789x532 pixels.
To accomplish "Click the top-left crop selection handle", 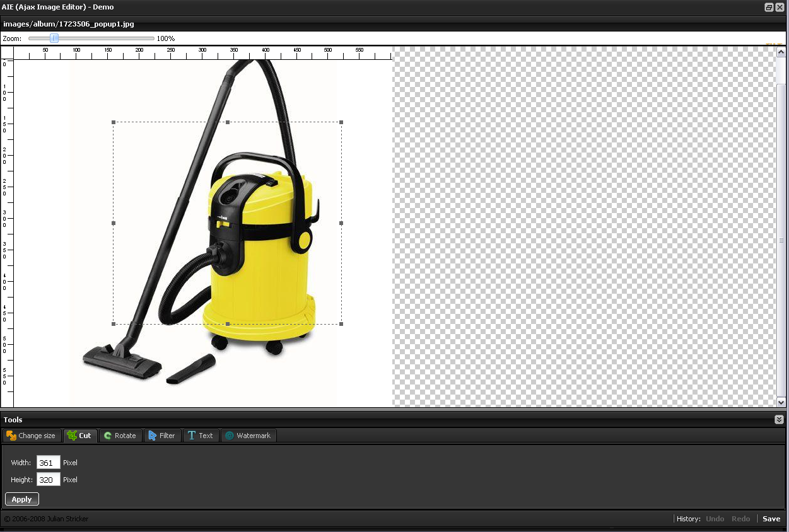I will (x=114, y=122).
